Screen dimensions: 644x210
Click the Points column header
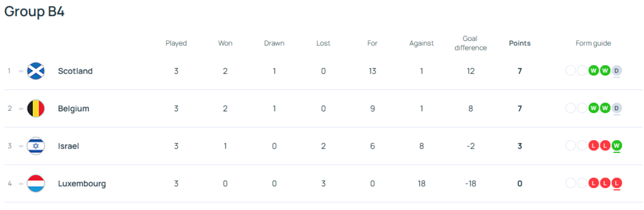click(x=520, y=44)
